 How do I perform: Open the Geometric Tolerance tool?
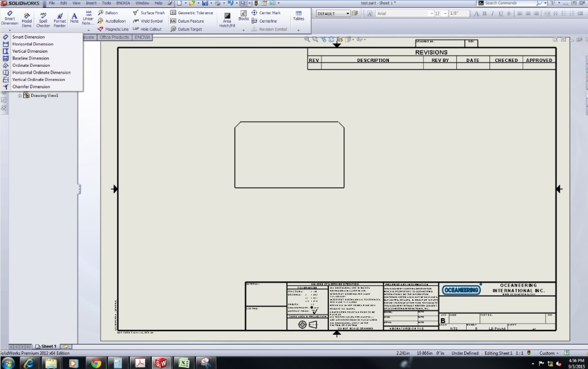192,13
